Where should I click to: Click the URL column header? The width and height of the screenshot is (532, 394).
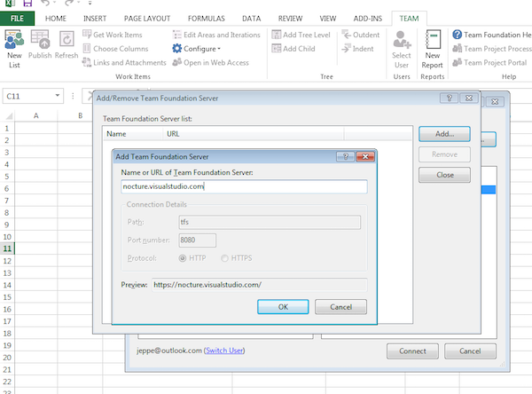[x=253, y=134]
